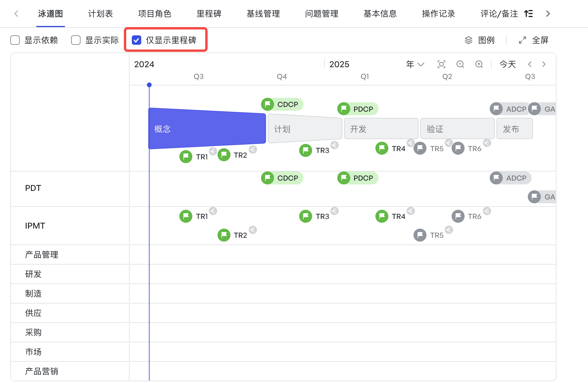Click the TR4 flag in IPMT lane
Screen dimensions: 588x383
382,216
